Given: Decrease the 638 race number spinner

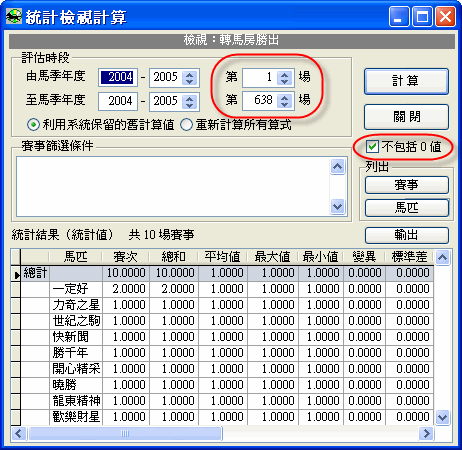Looking at the screenshot, I should coord(284,104).
